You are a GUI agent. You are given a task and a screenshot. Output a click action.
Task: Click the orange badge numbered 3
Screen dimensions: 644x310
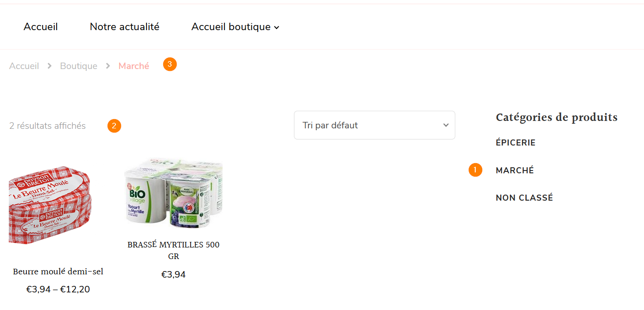[x=170, y=64]
